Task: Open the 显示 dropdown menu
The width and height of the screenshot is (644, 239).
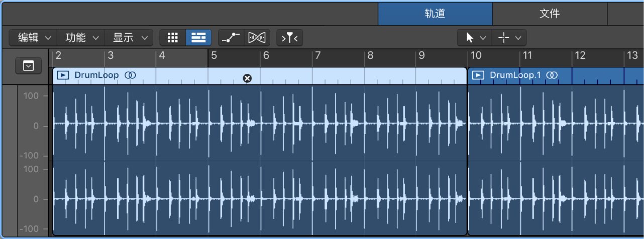Action: tap(129, 38)
